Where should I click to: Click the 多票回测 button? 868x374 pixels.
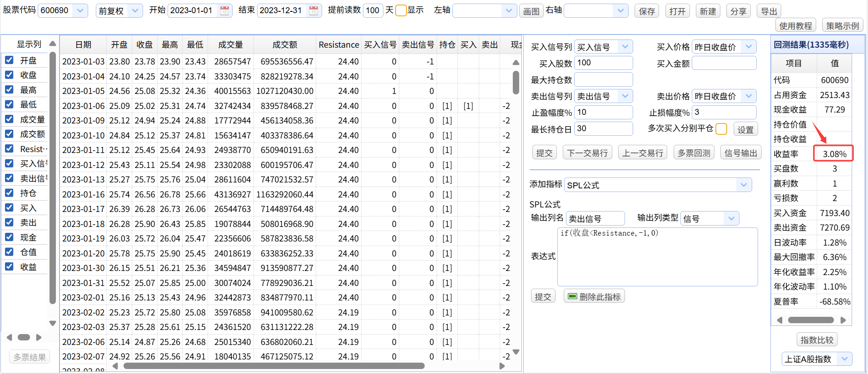pyautogui.click(x=694, y=153)
